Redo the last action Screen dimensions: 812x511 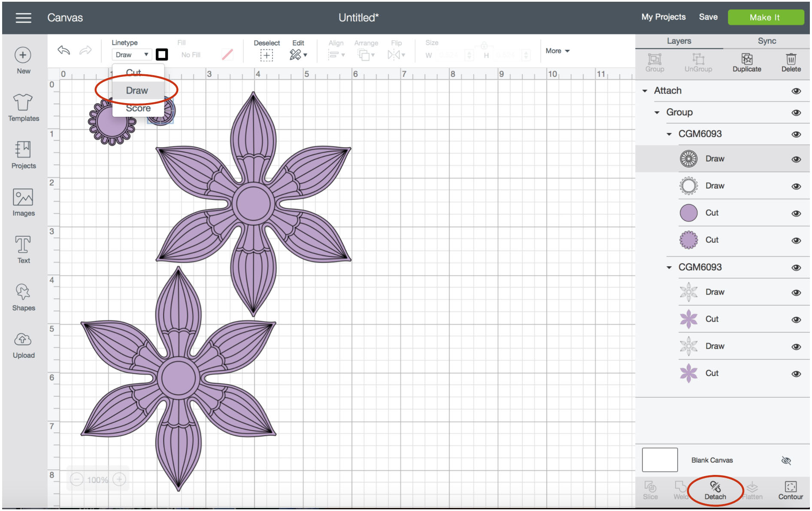pos(86,50)
